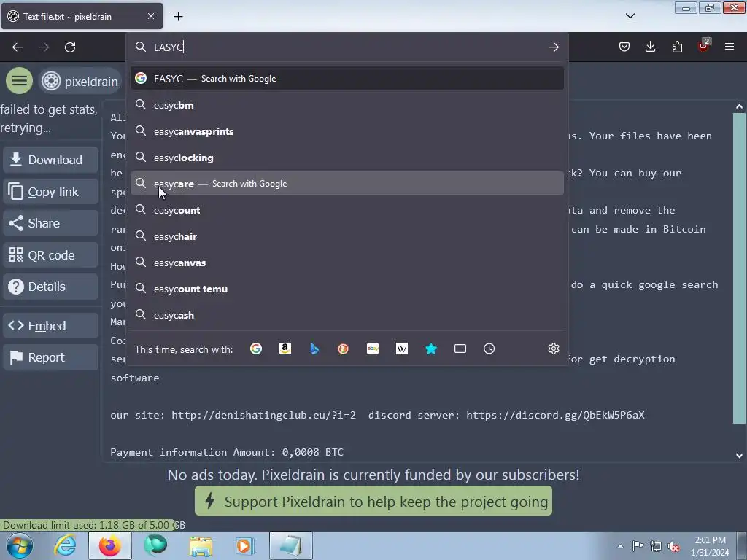Launch Internet Explorer from taskbar
Image resolution: width=747 pixels, height=560 pixels.
[65, 545]
